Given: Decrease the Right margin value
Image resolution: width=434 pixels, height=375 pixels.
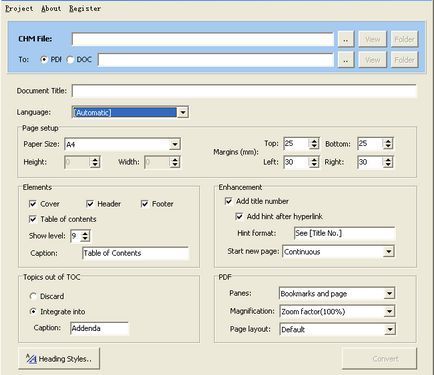Looking at the screenshot, I should pyautogui.click(x=388, y=165).
